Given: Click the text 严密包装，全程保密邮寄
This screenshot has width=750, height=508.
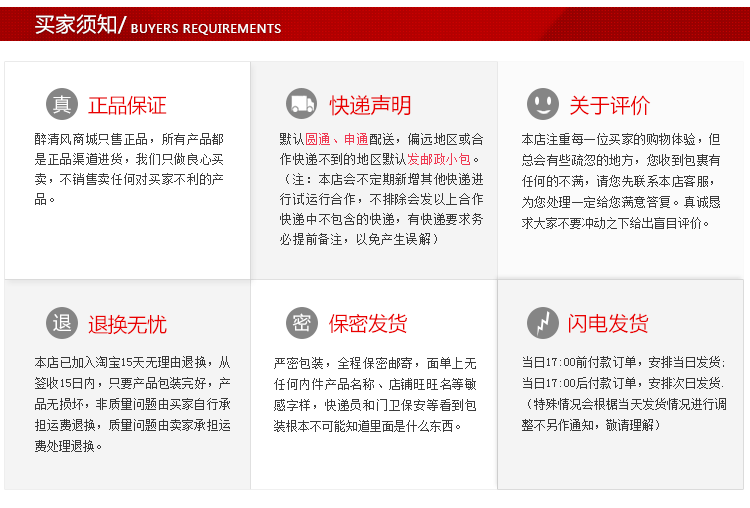Looking at the screenshot, I should tap(343, 364).
